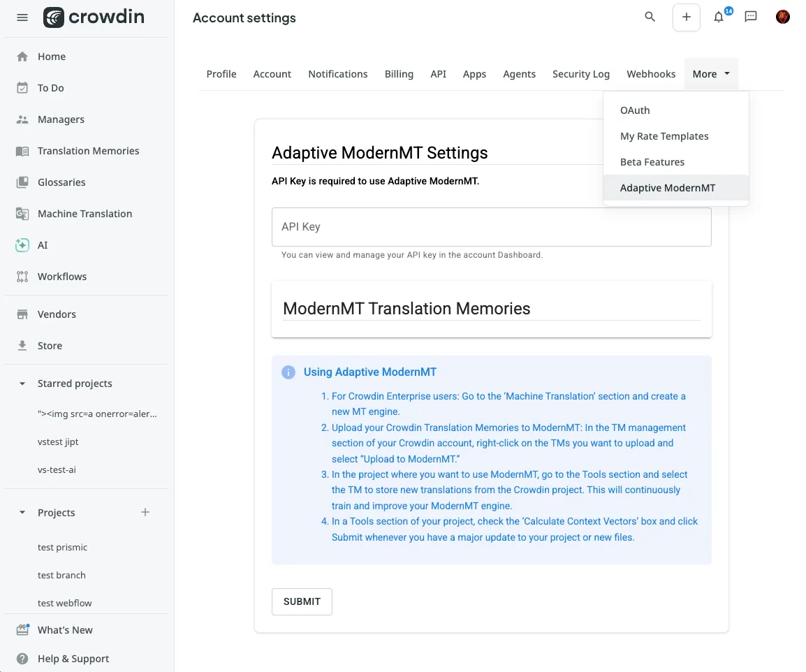
Task: Open the More tab dropdown
Action: click(x=711, y=73)
